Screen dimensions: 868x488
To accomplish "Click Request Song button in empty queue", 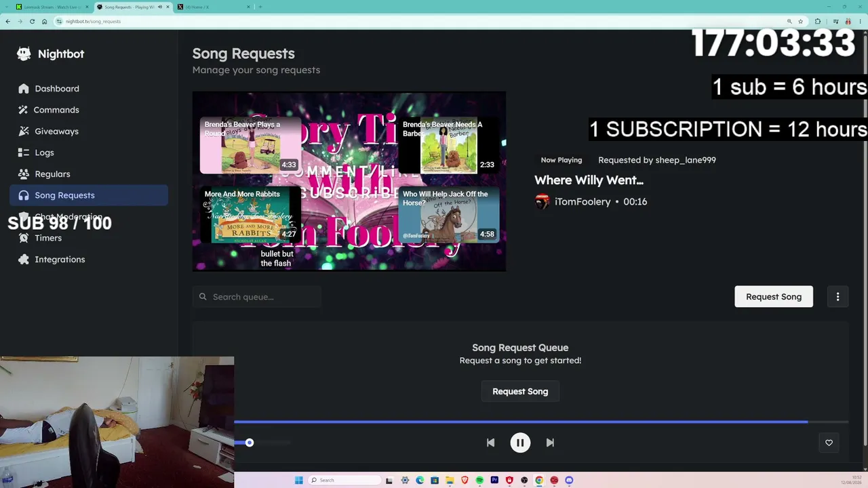I will (520, 392).
